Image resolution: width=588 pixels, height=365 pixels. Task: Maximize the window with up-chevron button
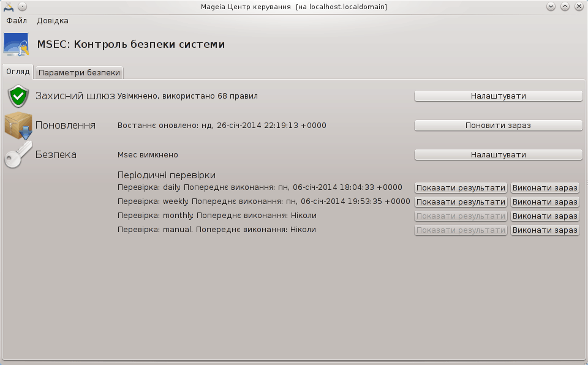pos(565,7)
